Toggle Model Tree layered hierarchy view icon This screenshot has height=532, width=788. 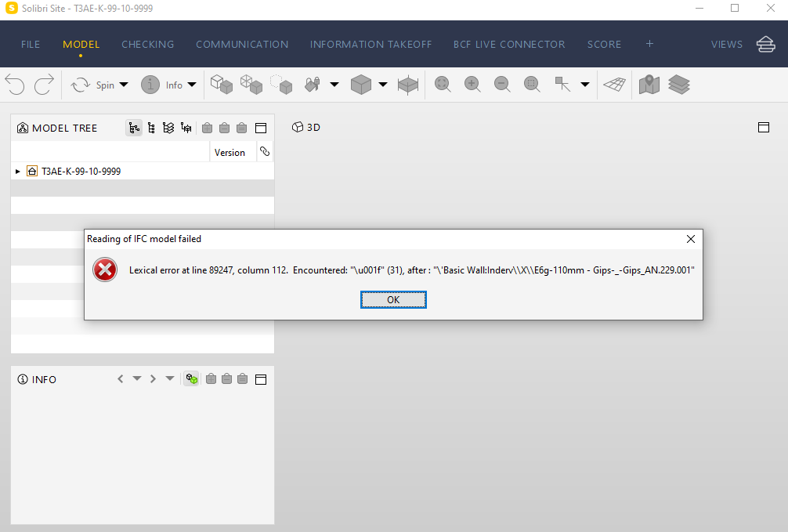click(168, 128)
